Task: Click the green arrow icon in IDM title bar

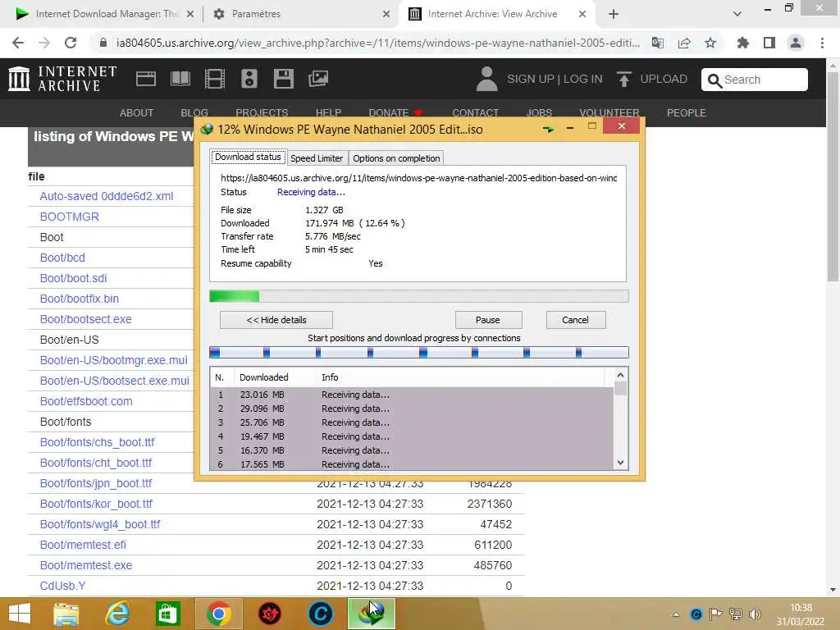Action: coord(549,129)
